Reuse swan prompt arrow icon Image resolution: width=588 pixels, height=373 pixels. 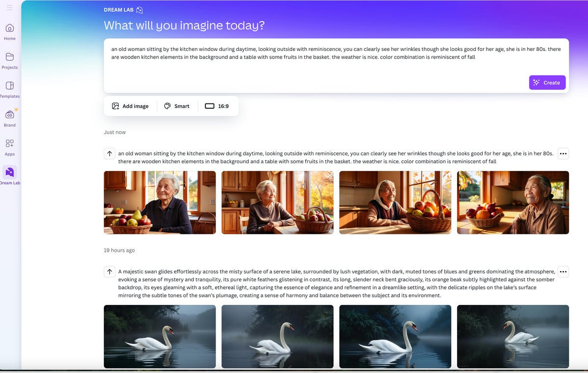click(x=109, y=272)
